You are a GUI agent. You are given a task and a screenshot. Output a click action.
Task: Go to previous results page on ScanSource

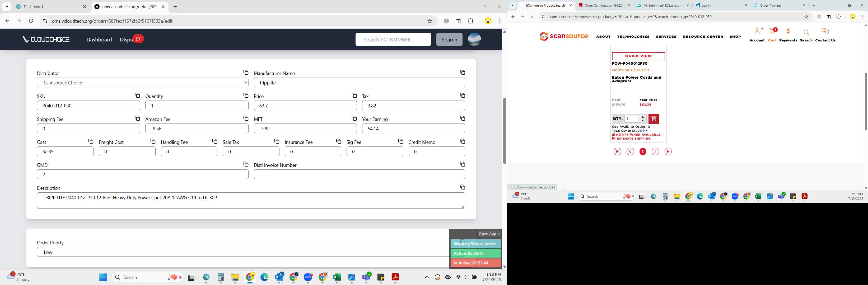coord(630,151)
